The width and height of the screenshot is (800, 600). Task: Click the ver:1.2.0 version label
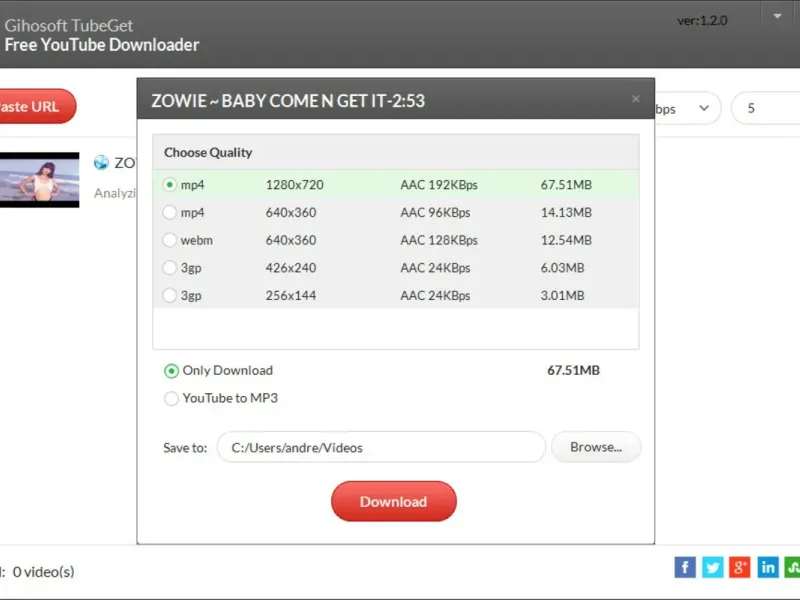tap(702, 20)
